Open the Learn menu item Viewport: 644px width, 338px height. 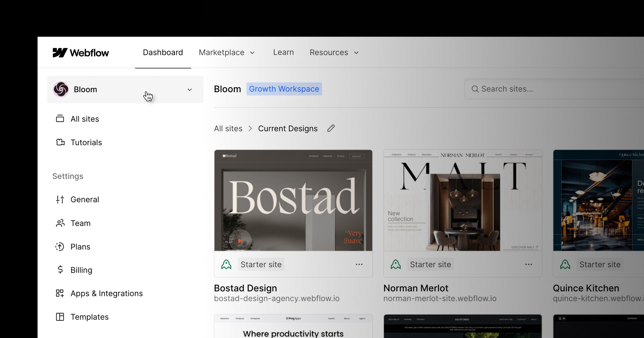(x=283, y=53)
